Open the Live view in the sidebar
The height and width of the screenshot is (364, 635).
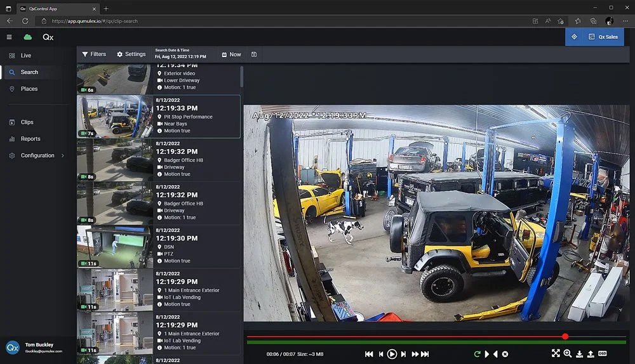pos(25,55)
